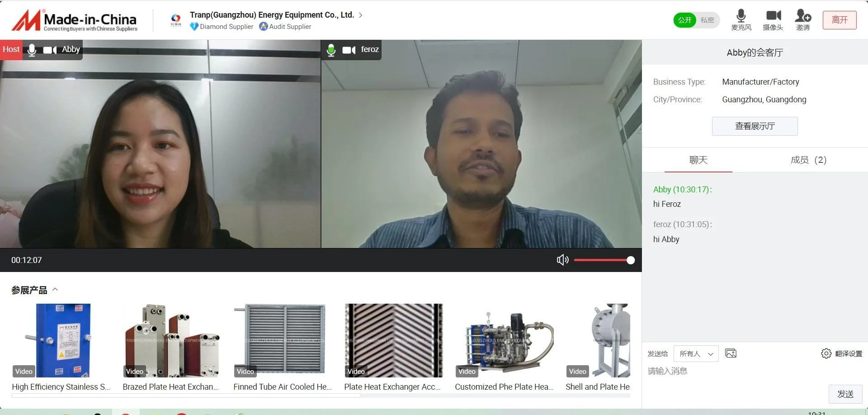The image size is (868, 415).
Task: Click the 发送 send button
Action: (x=845, y=394)
